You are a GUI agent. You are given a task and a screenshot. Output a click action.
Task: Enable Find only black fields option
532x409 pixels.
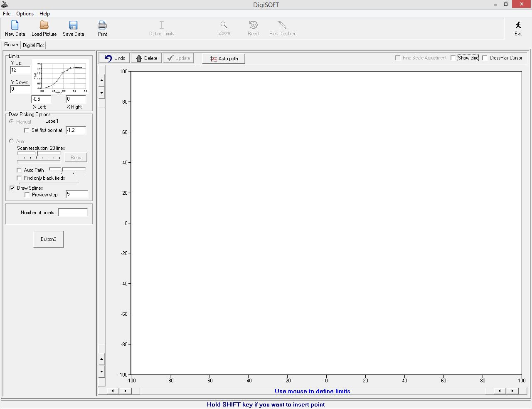(19, 178)
